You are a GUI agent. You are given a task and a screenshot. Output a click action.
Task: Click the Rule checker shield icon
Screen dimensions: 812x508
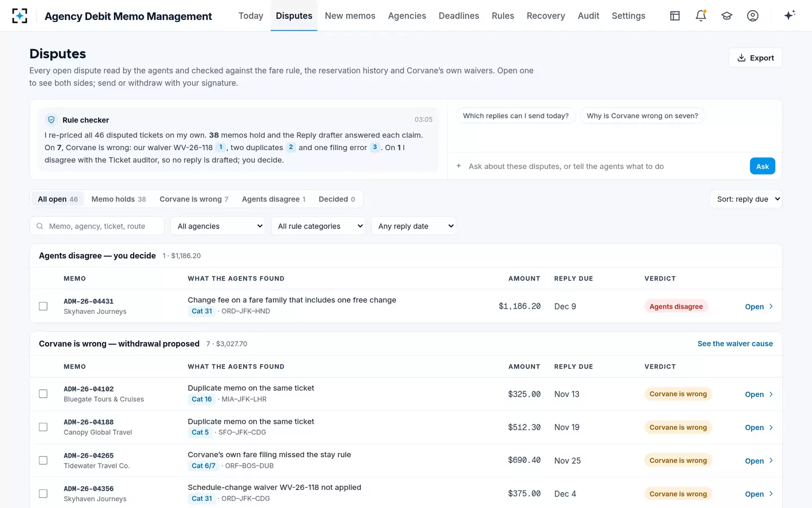tap(51, 120)
